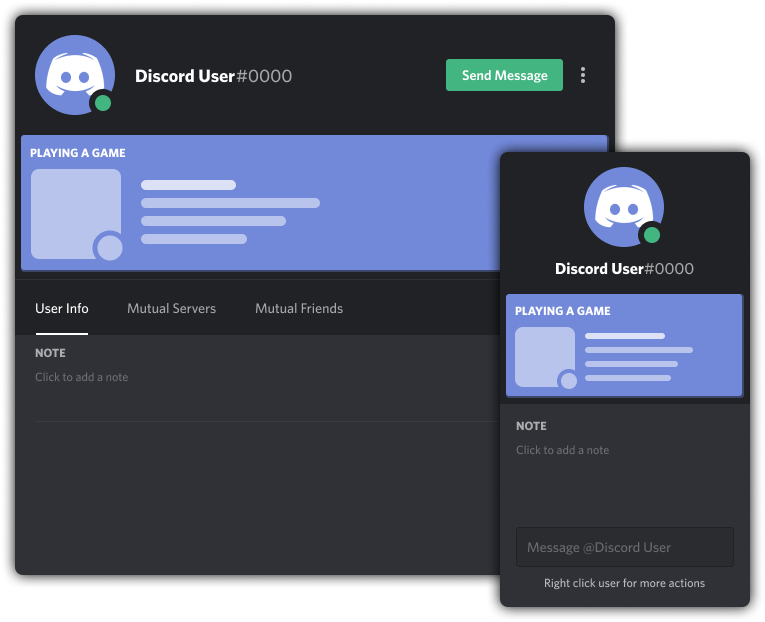The width and height of the screenshot is (765, 622).
Task: Click the large profile avatar in full profile
Action: pyautogui.click(x=75, y=75)
